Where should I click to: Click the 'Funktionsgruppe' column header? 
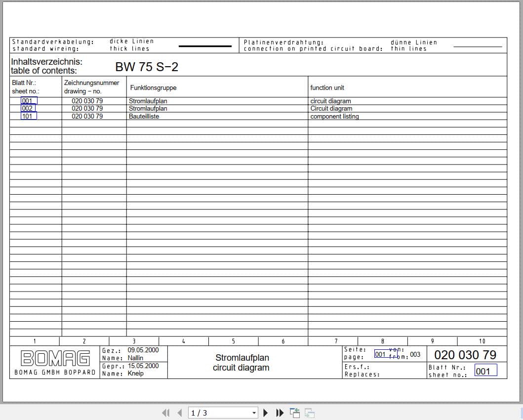[x=153, y=88]
